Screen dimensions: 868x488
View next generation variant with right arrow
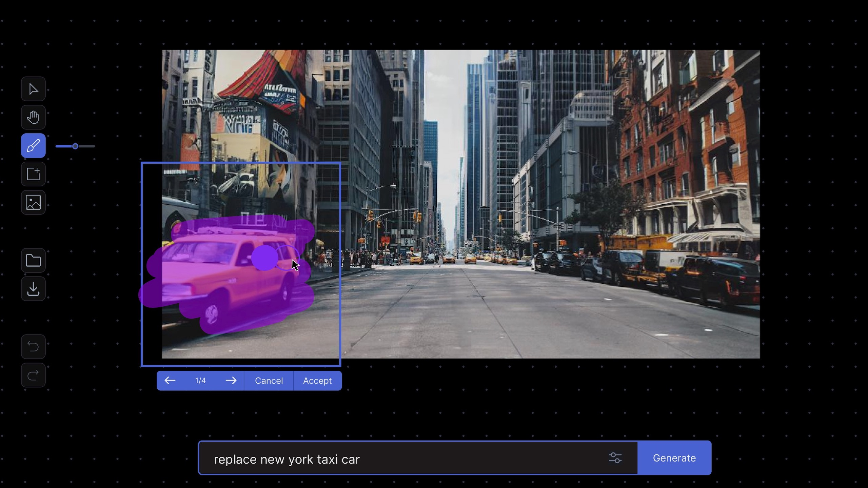(232, 380)
